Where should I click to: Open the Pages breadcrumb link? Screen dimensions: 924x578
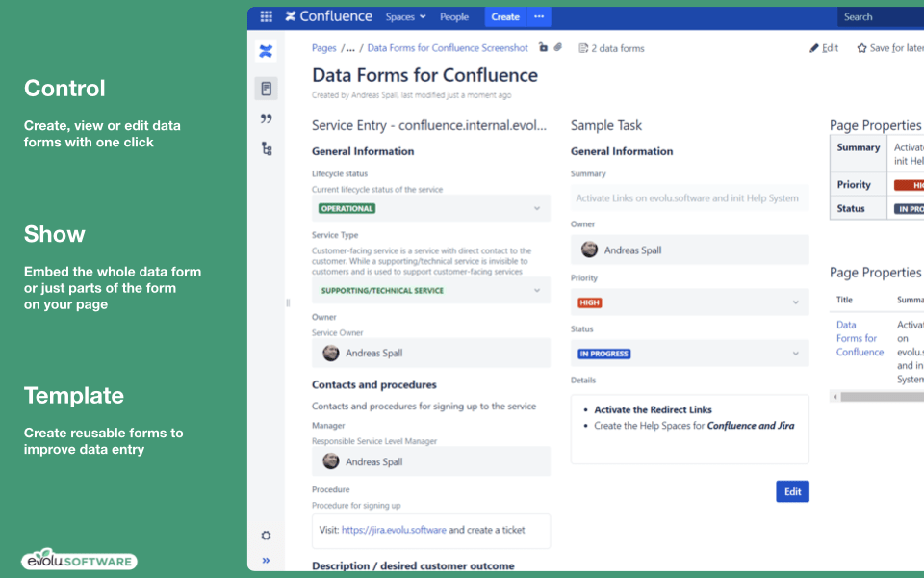click(323, 48)
